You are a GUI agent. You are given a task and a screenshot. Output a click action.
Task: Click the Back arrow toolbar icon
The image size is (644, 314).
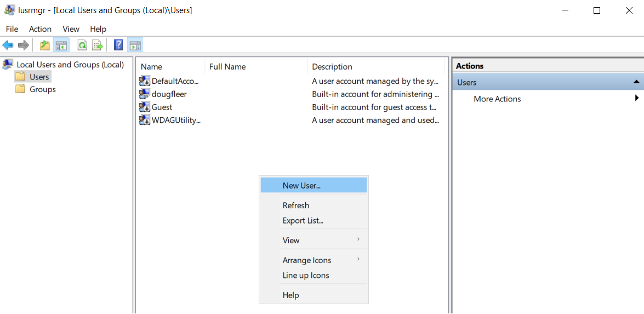click(8, 45)
